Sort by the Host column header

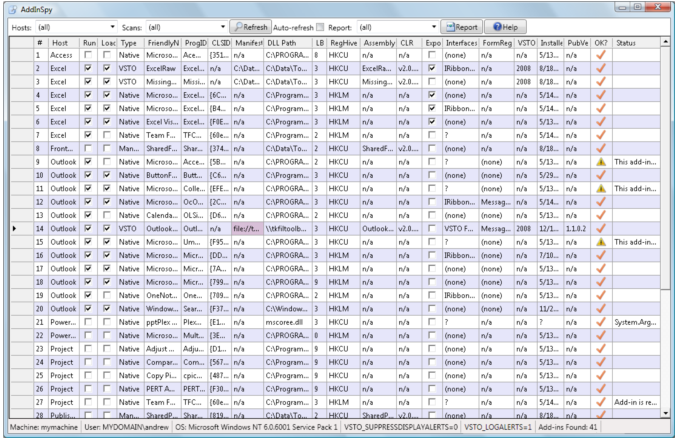[x=63, y=43]
